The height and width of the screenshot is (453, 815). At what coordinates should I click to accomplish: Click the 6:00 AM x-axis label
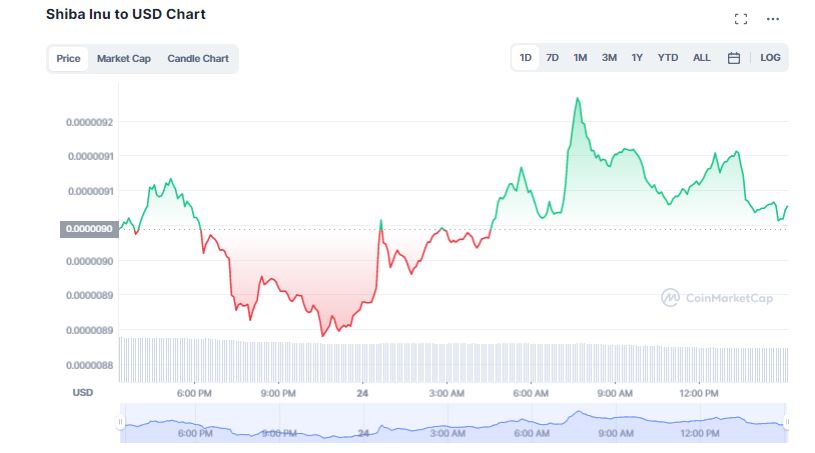pos(531,394)
